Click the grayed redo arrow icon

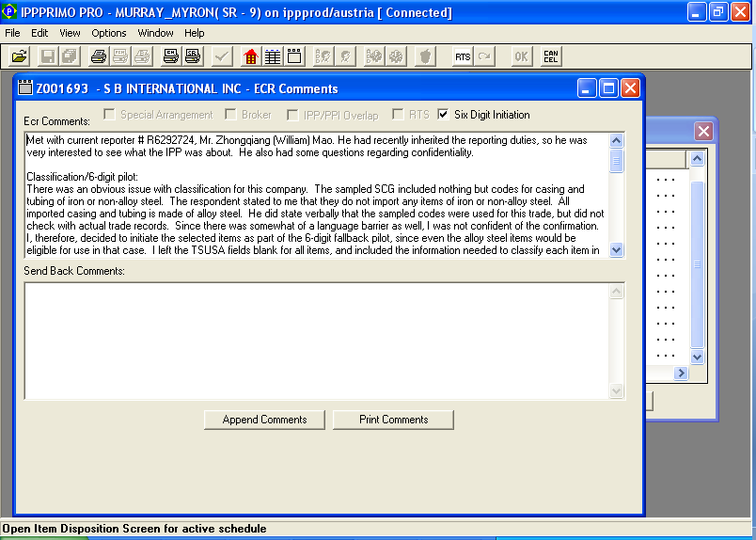pyautogui.click(x=484, y=57)
